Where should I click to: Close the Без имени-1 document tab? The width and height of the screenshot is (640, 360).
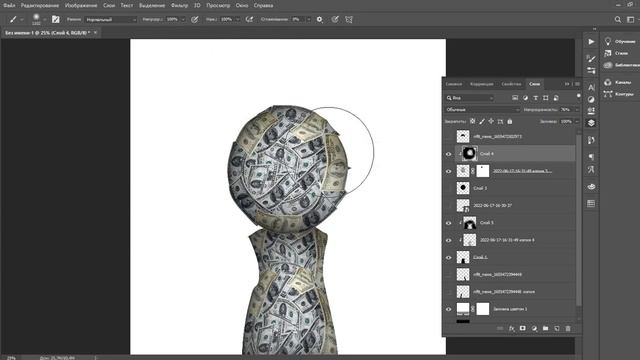coord(95,33)
